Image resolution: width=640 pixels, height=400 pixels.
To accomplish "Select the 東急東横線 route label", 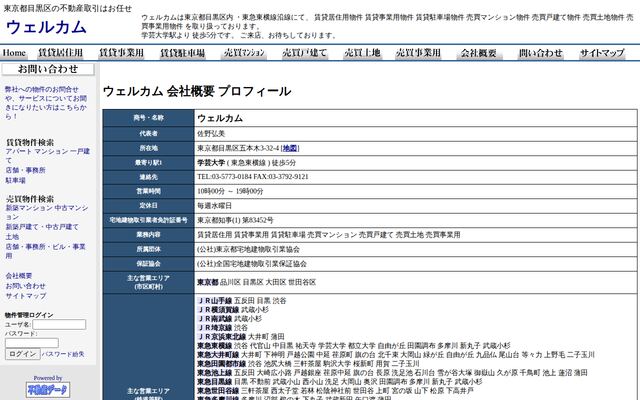I will tap(215, 346).
